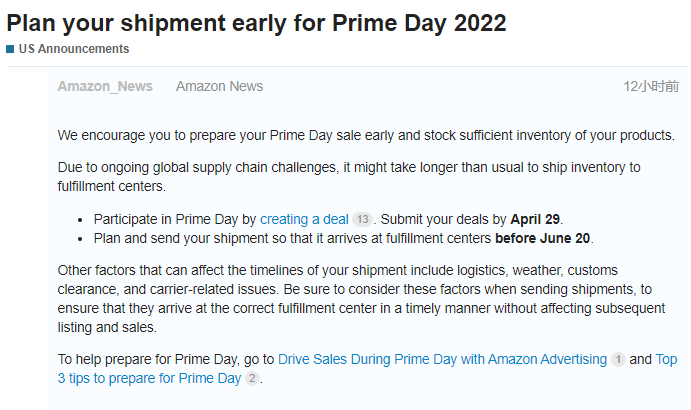
Task: Click the 1 click-count badge
Action: 618,359
